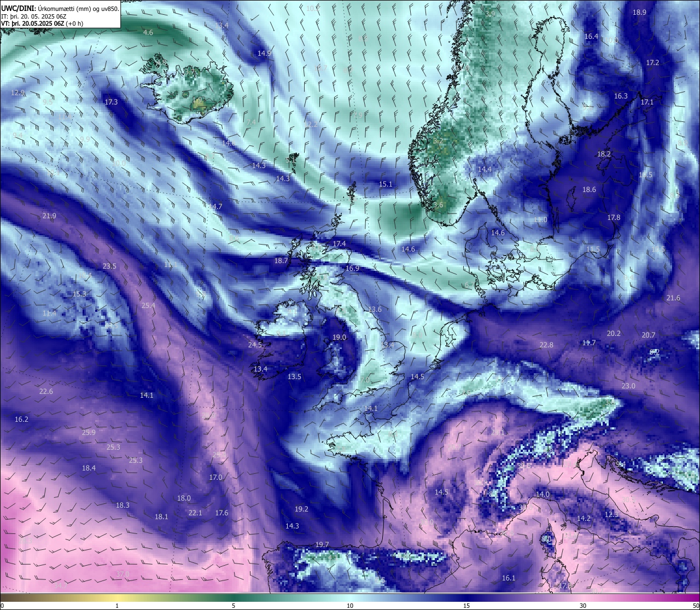The width and height of the screenshot is (700, 610).
Task: Click the 21.9 value on the map
Action: (x=49, y=216)
